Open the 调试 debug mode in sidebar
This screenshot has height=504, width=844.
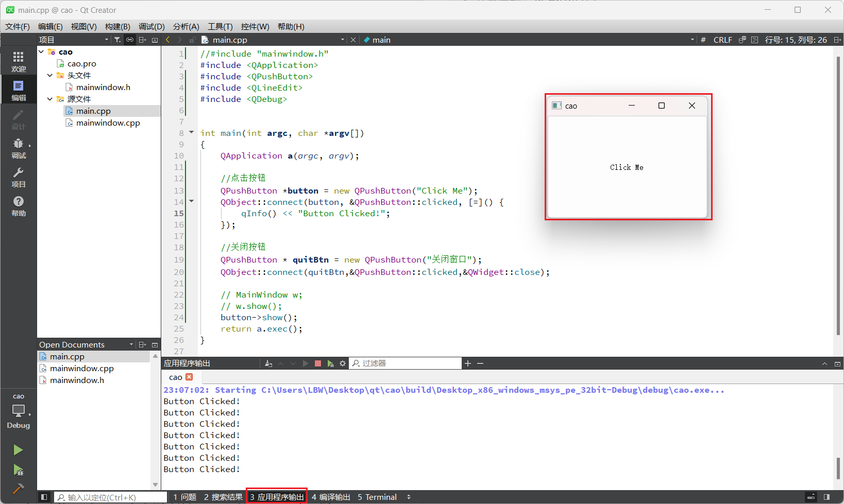coord(19,148)
